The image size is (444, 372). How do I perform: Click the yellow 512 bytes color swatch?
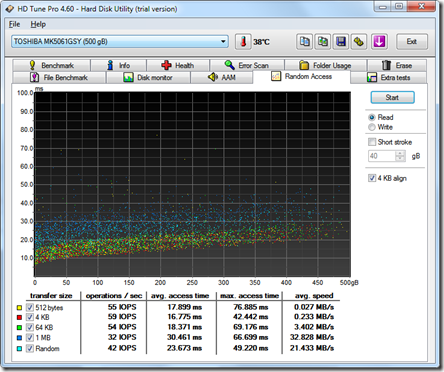(x=19, y=308)
